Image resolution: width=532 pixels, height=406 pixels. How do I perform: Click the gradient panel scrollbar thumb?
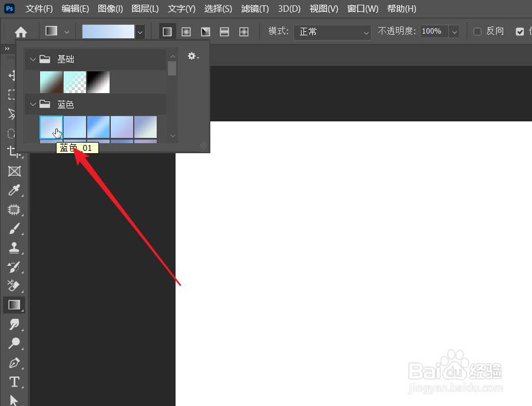point(172,68)
